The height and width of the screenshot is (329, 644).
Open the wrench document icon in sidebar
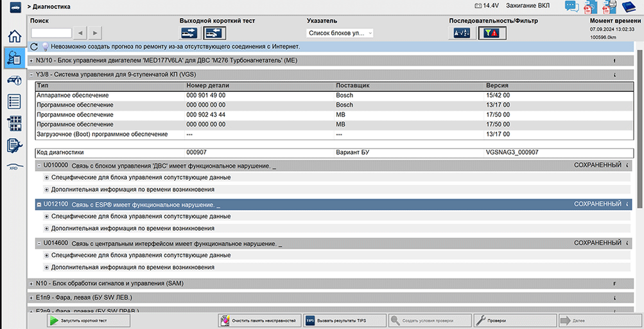[x=13, y=146]
